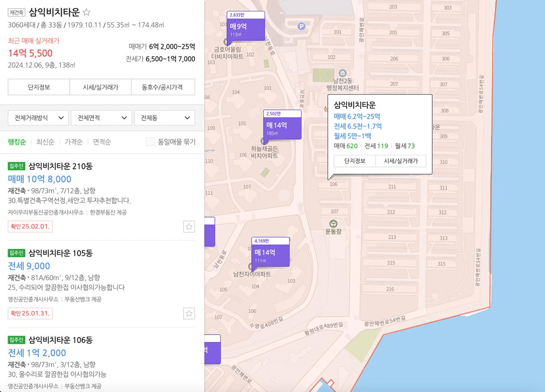545x392 pixels.
Task: Click building 211 on the map
Action: pyautogui.click(x=392, y=187)
